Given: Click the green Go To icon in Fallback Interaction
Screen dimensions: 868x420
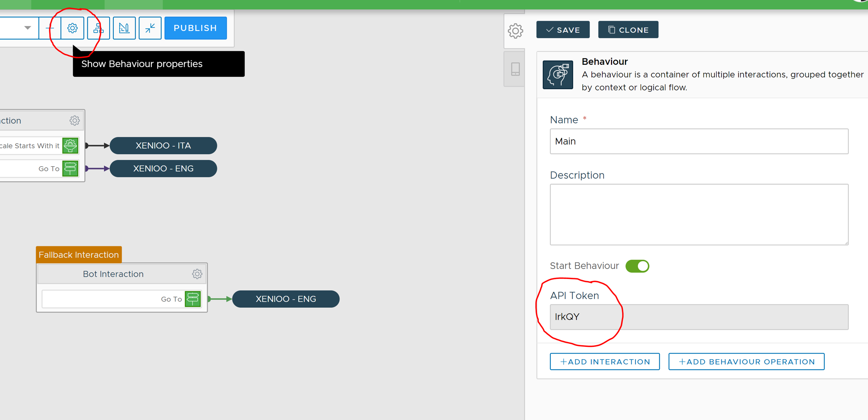Looking at the screenshot, I should tap(193, 299).
